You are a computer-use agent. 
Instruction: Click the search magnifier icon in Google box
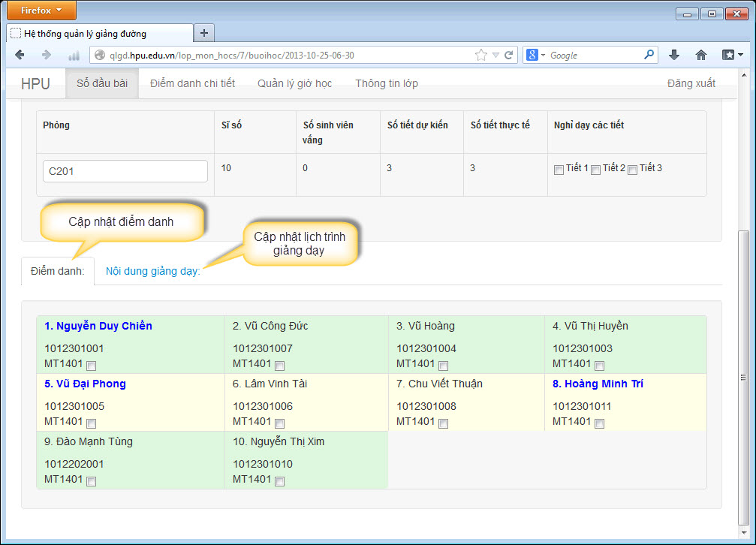(x=649, y=55)
